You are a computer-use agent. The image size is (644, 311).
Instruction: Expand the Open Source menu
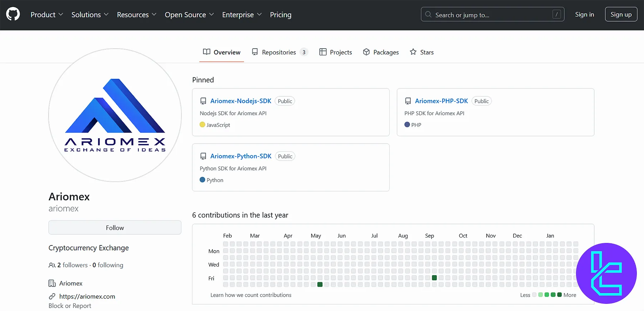(x=189, y=15)
